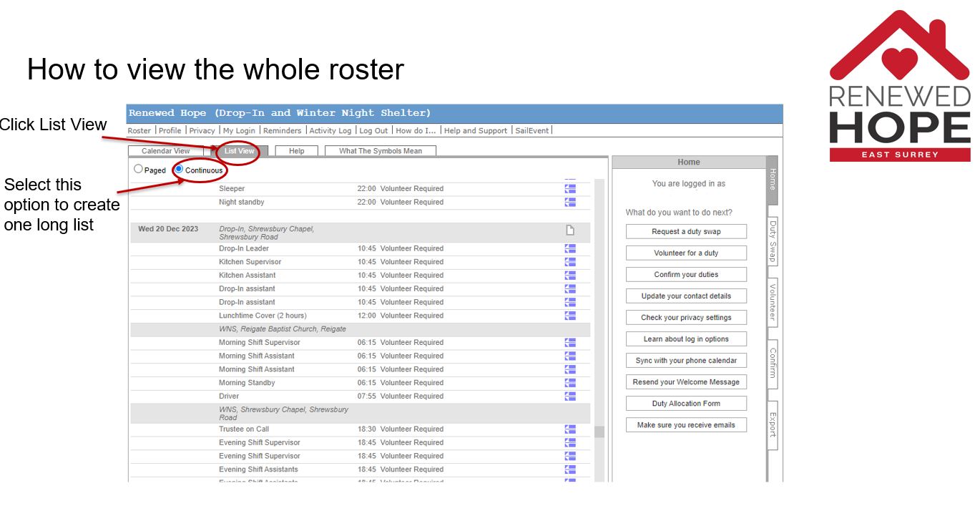Click Check your privacy settings button
Image resolution: width=980 pixels, height=516 pixels.
pyautogui.click(x=686, y=318)
